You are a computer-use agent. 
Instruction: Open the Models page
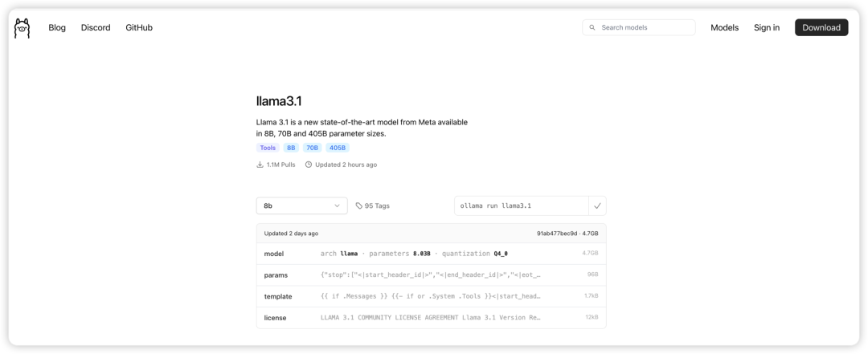pyautogui.click(x=725, y=27)
